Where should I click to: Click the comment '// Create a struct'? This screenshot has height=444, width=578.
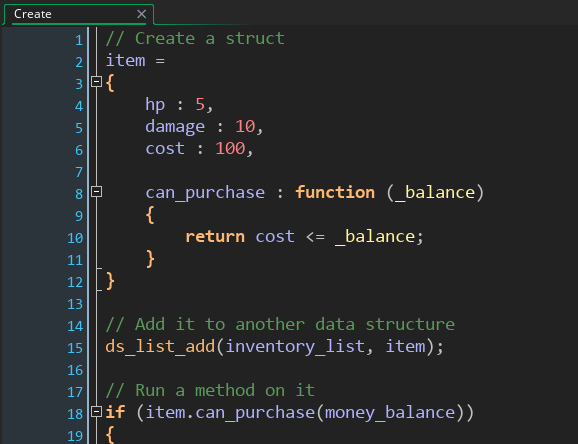pos(195,38)
